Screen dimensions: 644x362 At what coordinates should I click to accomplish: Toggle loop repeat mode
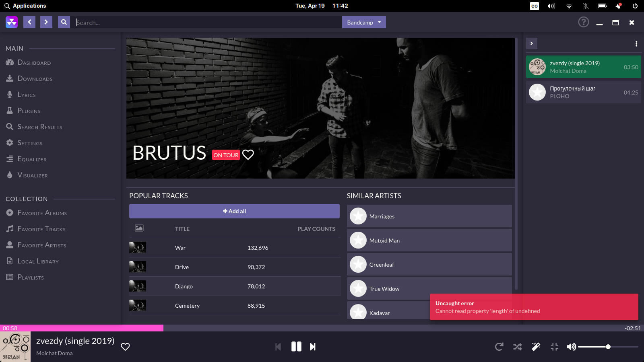(499, 347)
